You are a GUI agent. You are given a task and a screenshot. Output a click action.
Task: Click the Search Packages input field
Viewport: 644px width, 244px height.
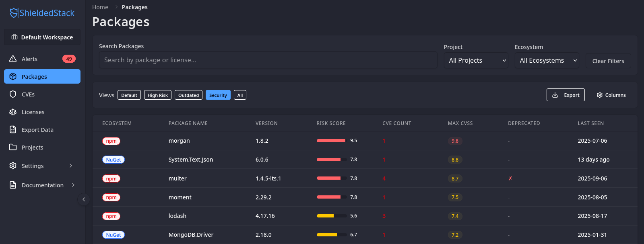[x=268, y=60]
